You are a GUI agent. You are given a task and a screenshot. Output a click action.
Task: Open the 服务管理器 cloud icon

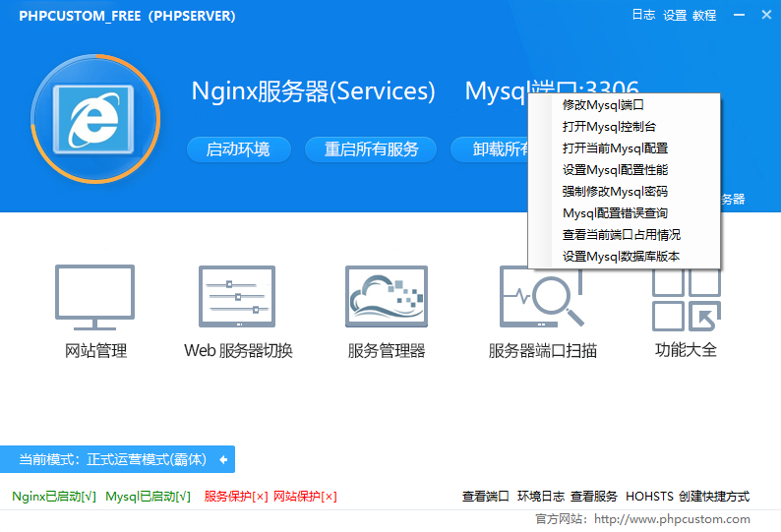point(387,296)
